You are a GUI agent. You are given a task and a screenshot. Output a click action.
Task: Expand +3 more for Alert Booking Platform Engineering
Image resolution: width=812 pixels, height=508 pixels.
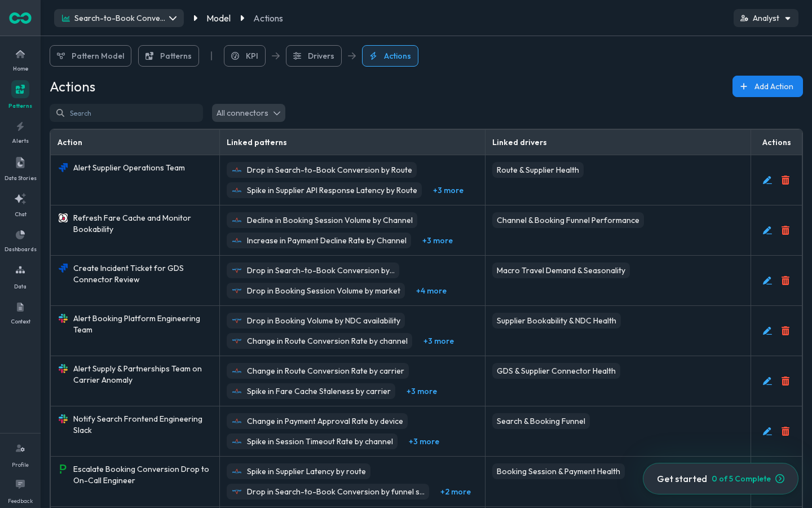[439, 341]
